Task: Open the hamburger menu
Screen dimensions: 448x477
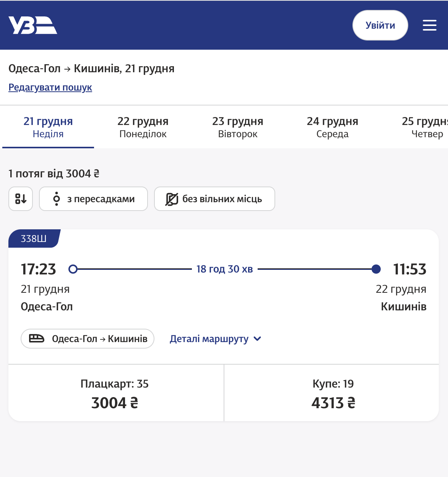Action: pyautogui.click(x=429, y=25)
